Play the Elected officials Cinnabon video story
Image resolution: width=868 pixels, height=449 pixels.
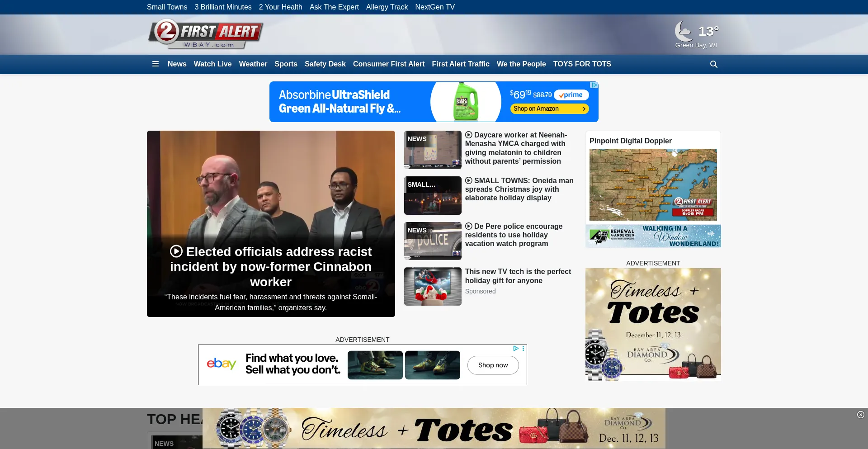(271, 266)
